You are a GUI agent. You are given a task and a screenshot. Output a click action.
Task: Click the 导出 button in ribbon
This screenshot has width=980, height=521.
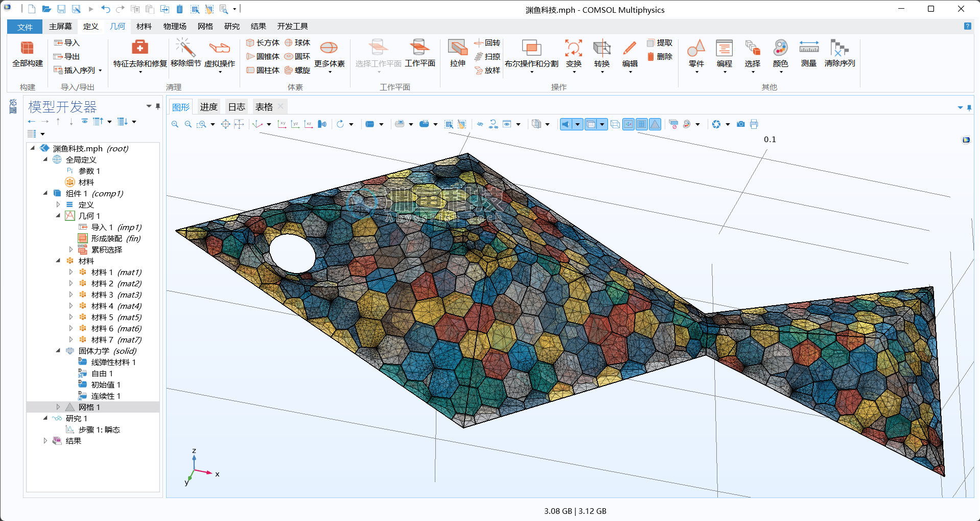pyautogui.click(x=67, y=57)
